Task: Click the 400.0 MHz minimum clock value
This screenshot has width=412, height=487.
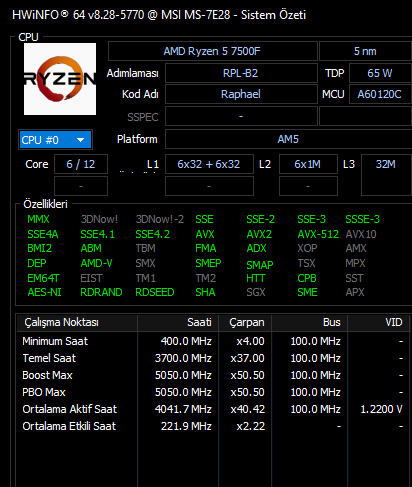Action: (186, 341)
